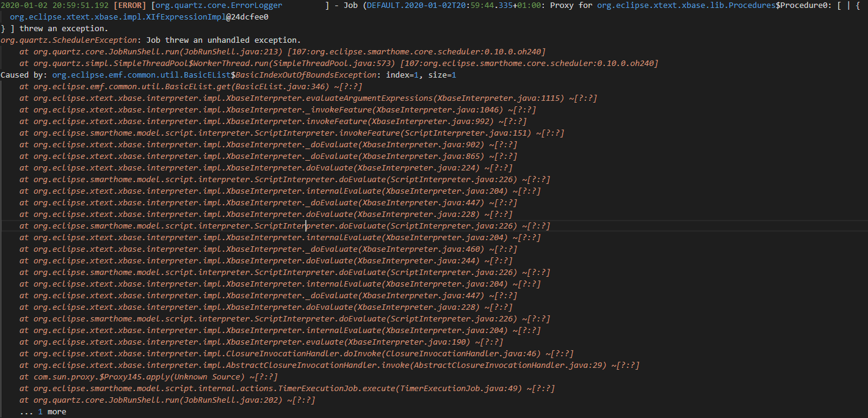Click the evaluate frame XbaseInterpreter.java:190
The width and height of the screenshot is (868, 418).
point(261,342)
